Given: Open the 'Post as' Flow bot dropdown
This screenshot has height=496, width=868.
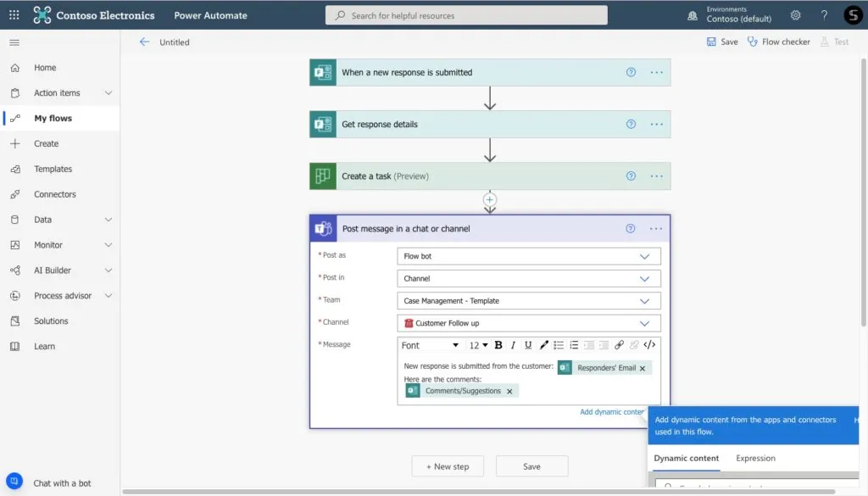Looking at the screenshot, I should pyautogui.click(x=529, y=256).
